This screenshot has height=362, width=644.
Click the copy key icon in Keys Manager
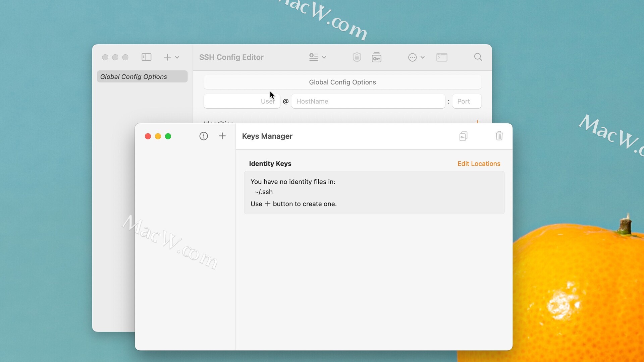click(463, 136)
